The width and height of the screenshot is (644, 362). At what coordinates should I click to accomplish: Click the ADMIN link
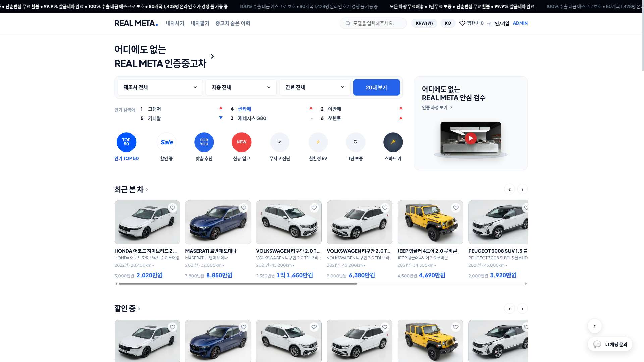[x=520, y=23]
